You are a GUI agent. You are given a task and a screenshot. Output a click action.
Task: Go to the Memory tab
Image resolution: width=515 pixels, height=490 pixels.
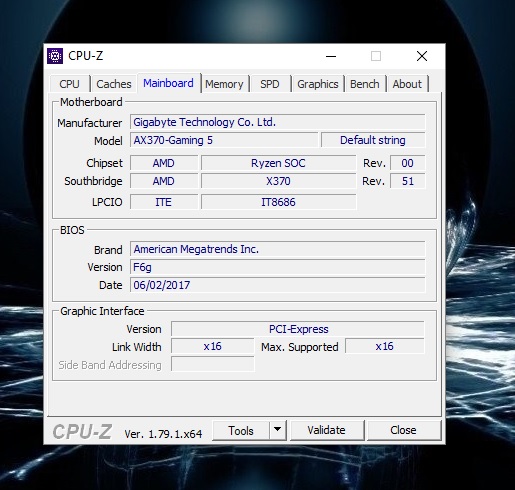click(224, 84)
